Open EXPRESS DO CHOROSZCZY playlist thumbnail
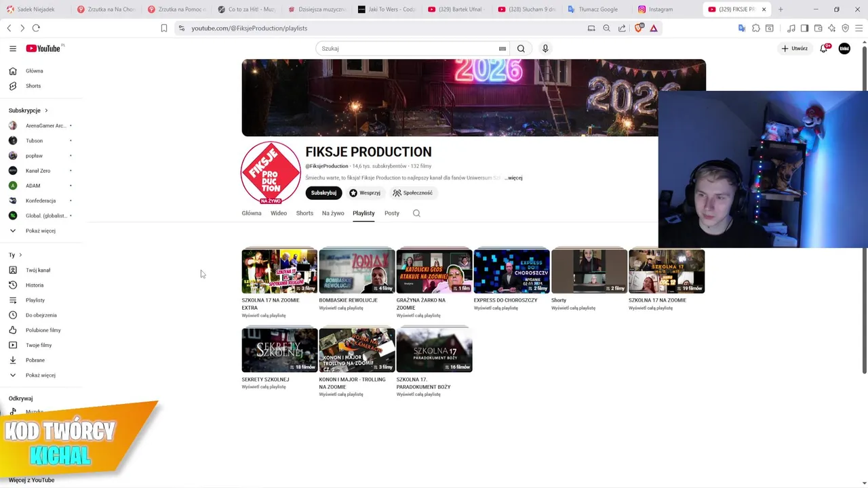Image resolution: width=868 pixels, height=488 pixels. [x=511, y=271]
